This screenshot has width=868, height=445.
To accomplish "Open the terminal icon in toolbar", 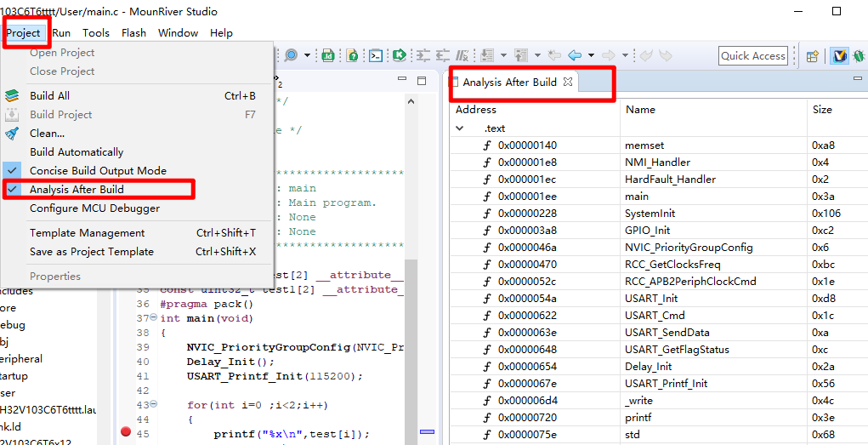I will click(376, 55).
